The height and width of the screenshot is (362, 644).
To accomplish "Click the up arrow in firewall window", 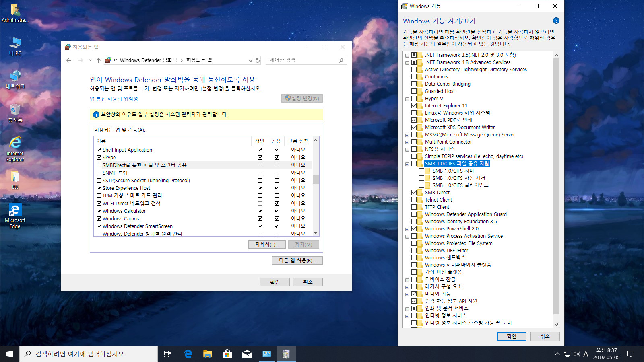I will click(x=99, y=60).
